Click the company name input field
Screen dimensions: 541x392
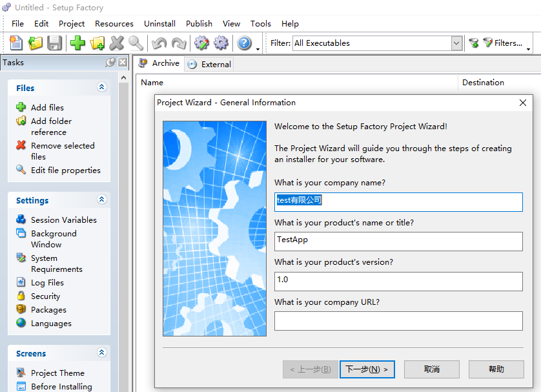point(398,202)
